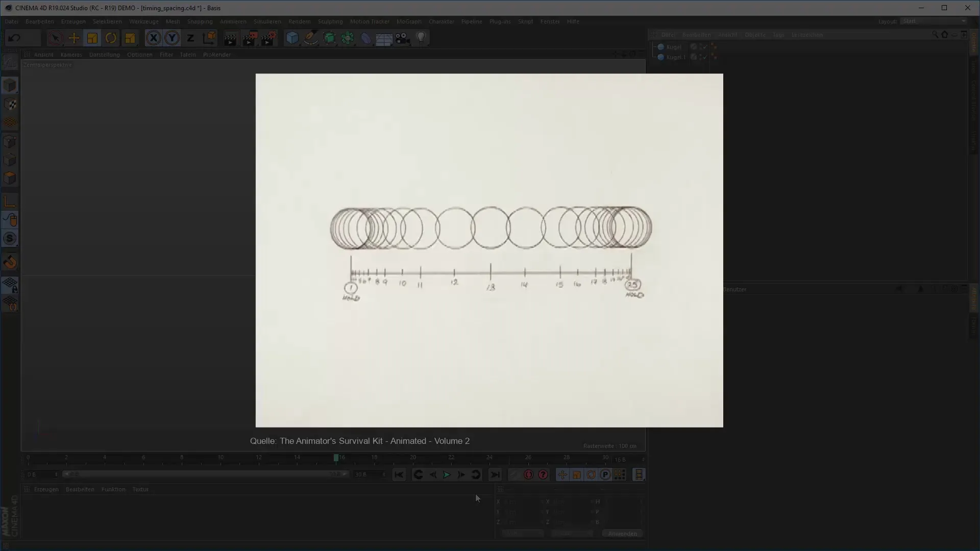Open Material Manager Erzeugen menu
The height and width of the screenshot is (551, 980).
tap(46, 489)
